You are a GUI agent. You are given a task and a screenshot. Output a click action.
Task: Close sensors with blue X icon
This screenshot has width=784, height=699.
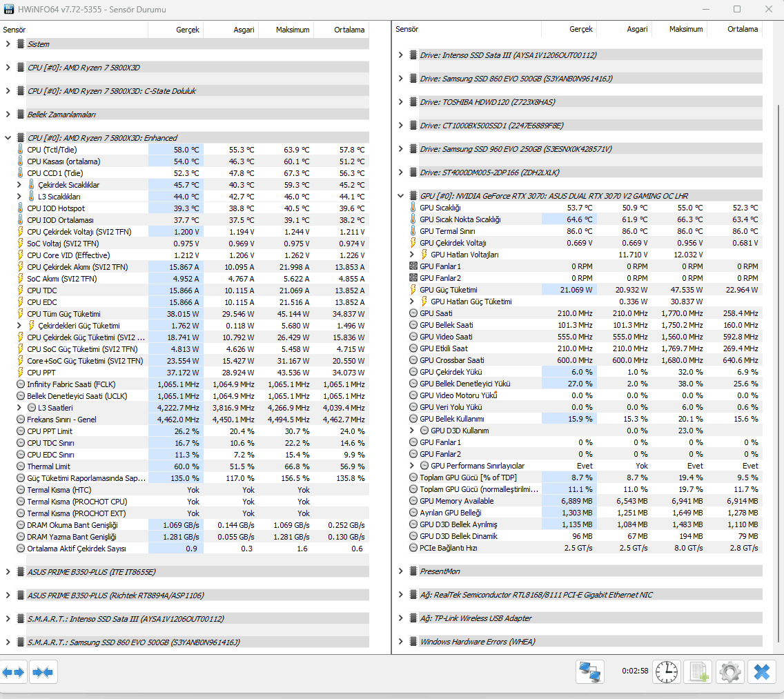[762, 671]
